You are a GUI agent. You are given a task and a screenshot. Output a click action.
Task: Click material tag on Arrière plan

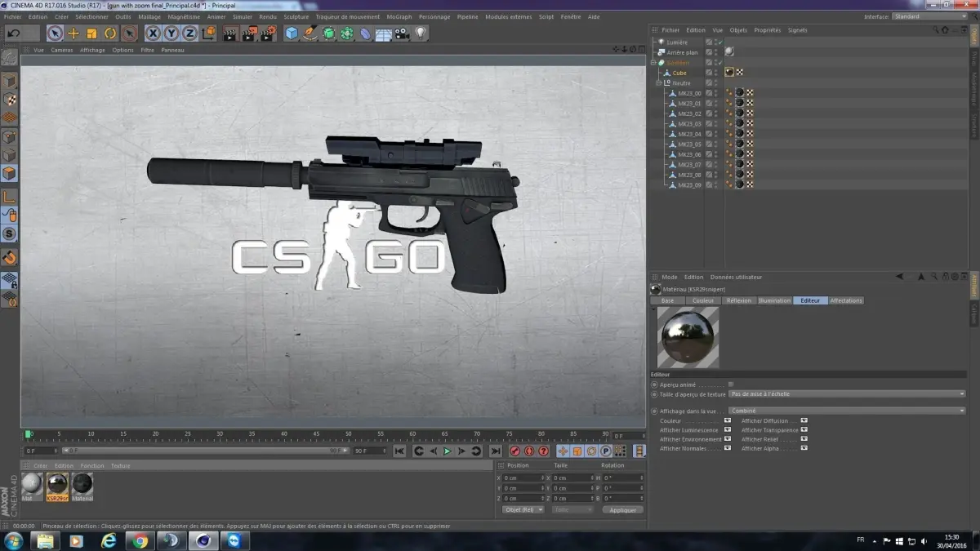click(729, 52)
